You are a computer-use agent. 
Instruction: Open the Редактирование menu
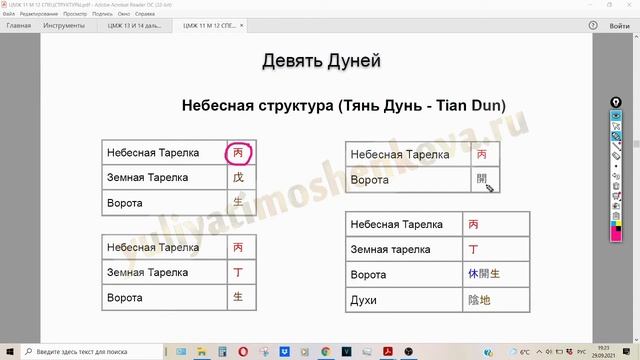(39, 14)
